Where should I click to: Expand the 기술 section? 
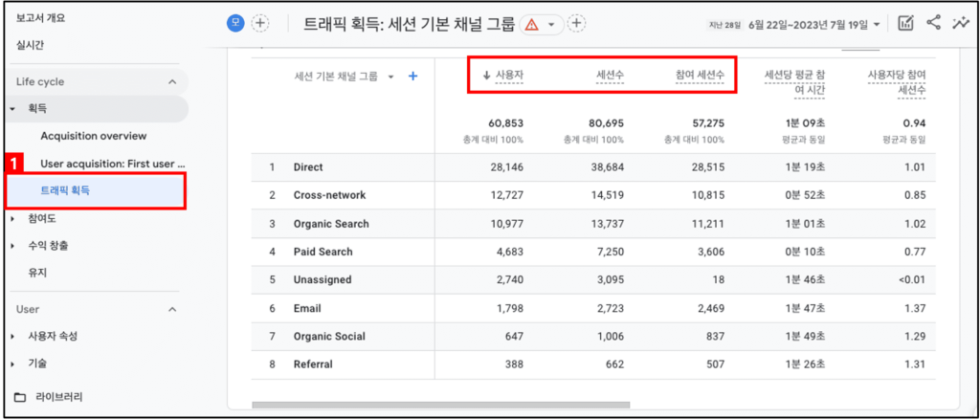pyautogui.click(x=13, y=364)
